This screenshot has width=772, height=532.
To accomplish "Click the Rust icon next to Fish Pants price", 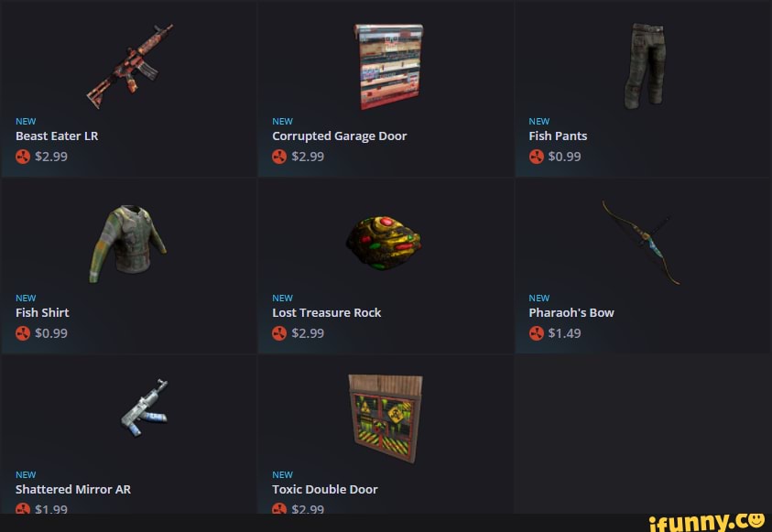I will click(536, 157).
